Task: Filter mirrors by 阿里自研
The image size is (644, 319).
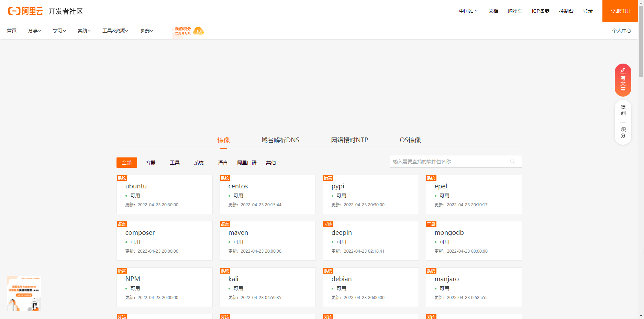Action: (x=247, y=163)
